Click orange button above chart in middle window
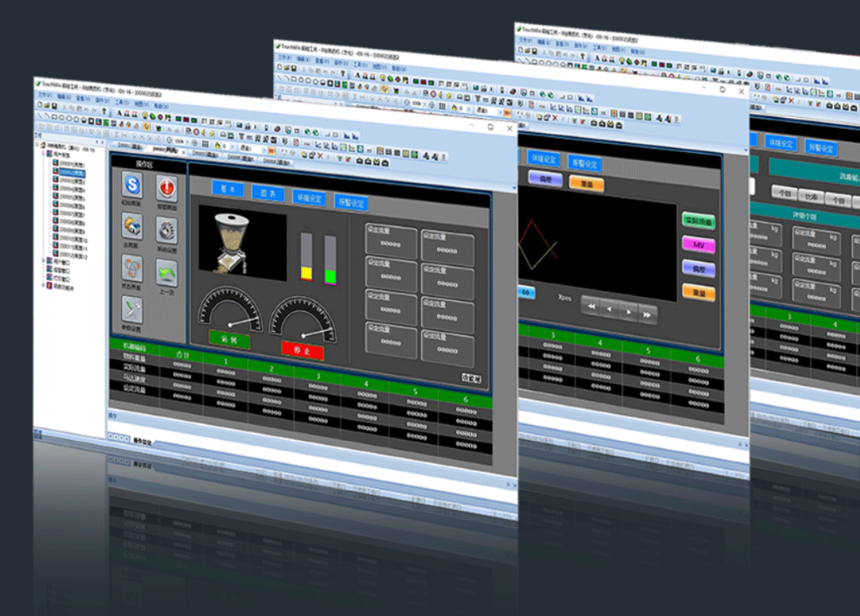The height and width of the screenshot is (616, 860). pos(586,184)
